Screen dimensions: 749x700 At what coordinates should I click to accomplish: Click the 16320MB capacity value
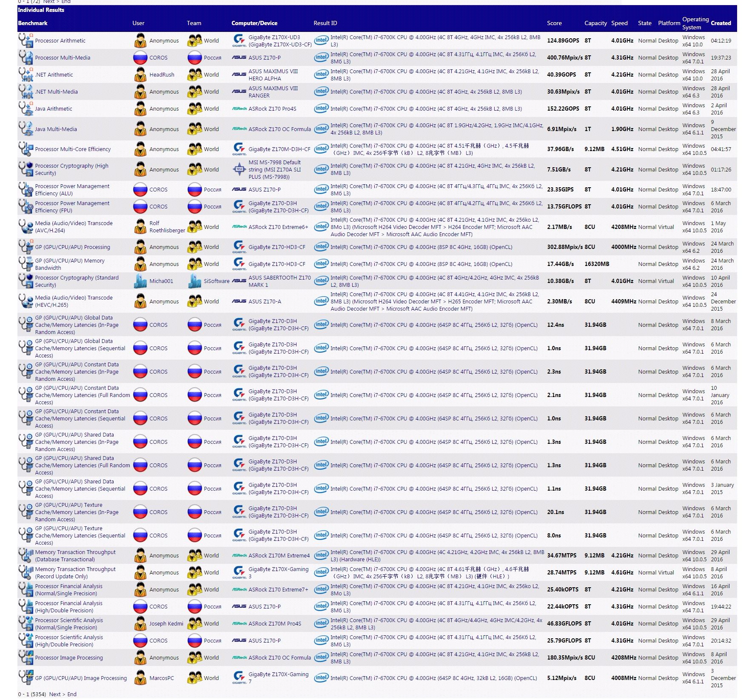pyautogui.click(x=597, y=264)
